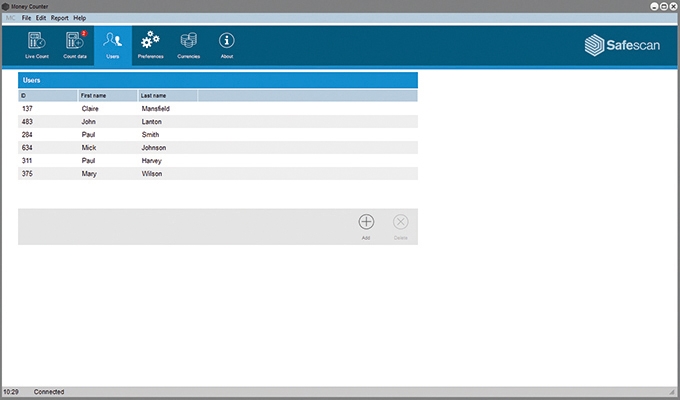Image resolution: width=680 pixels, height=400 pixels.
Task: Open the Help menu
Action: 80,18
